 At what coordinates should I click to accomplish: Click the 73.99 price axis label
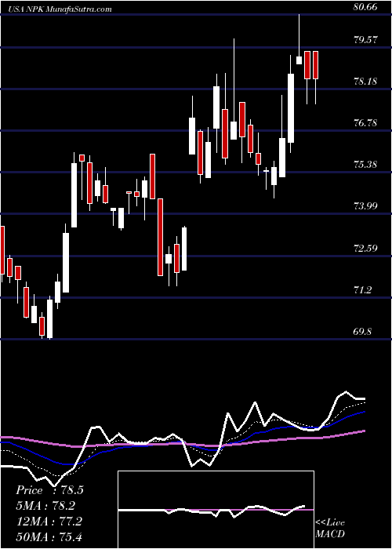(365, 206)
